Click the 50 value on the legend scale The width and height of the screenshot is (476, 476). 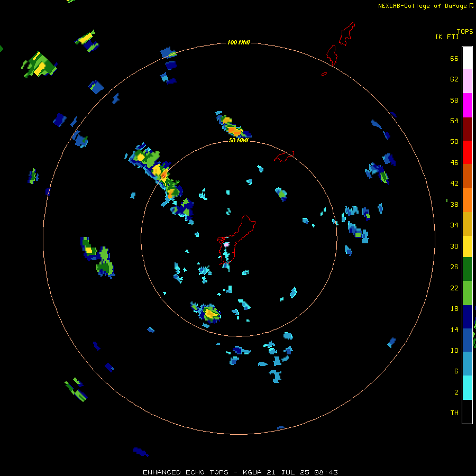pyautogui.click(x=454, y=141)
